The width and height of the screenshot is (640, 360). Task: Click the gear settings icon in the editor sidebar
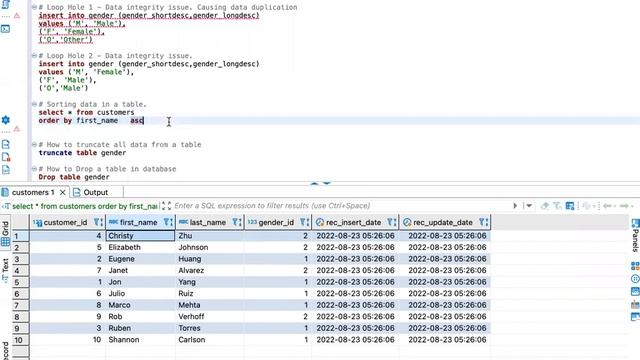click(6, 120)
